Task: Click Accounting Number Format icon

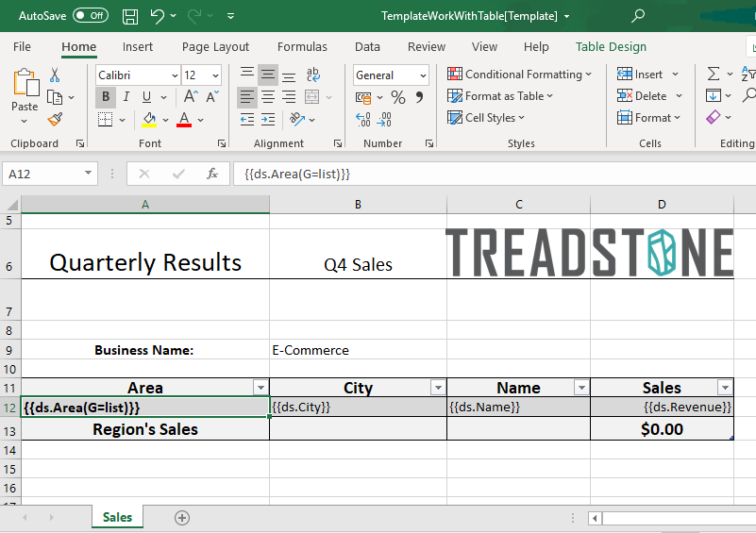Action: (363, 98)
